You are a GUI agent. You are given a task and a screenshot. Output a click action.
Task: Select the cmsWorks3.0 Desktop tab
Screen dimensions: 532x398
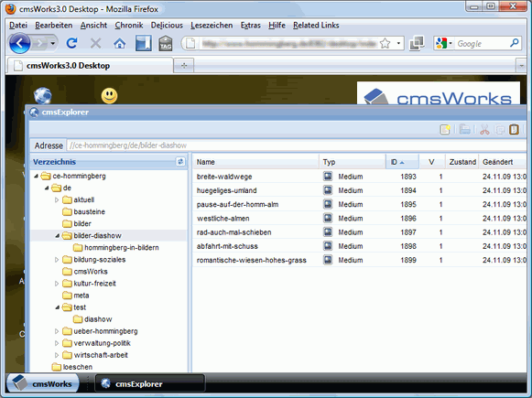(90, 66)
